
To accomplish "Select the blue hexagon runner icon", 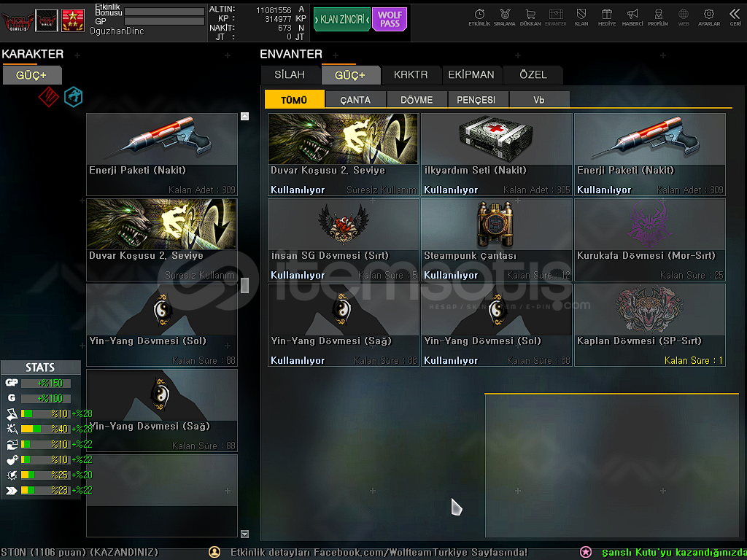I will (74, 97).
